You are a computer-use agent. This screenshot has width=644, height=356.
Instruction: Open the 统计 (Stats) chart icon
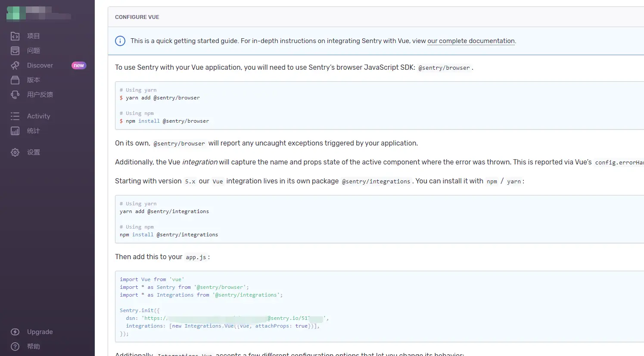click(x=15, y=131)
